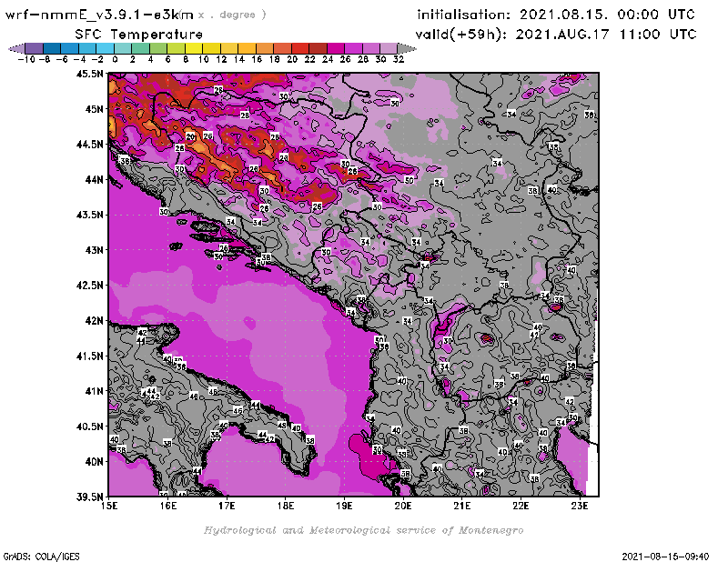Click the red legend swatch between 20 and 22
The width and height of the screenshot is (728, 562).
(300, 49)
